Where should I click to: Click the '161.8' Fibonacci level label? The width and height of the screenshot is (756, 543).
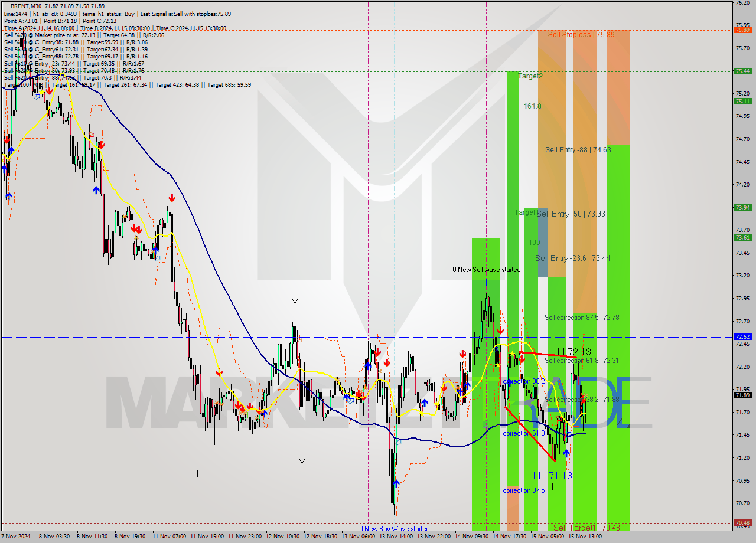pyautogui.click(x=532, y=106)
